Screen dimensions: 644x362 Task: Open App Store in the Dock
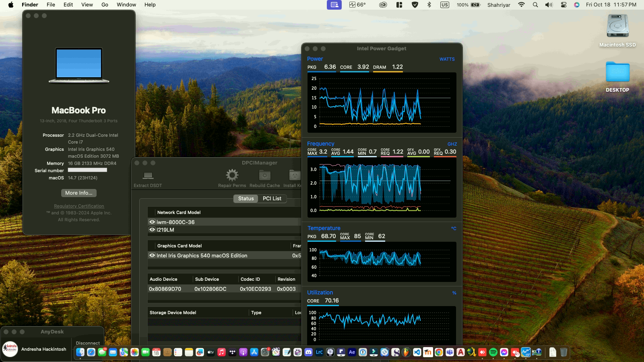coord(254,352)
